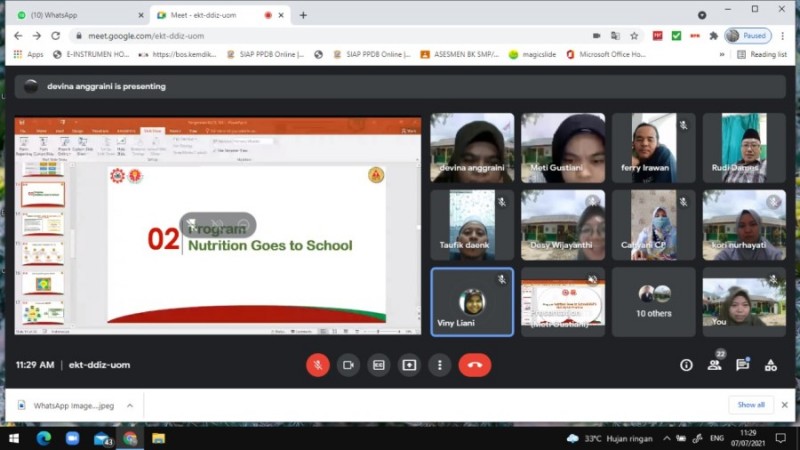This screenshot has width=800, height=450.
Task: Unmute the microphone in Meet
Action: click(x=317, y=365)
